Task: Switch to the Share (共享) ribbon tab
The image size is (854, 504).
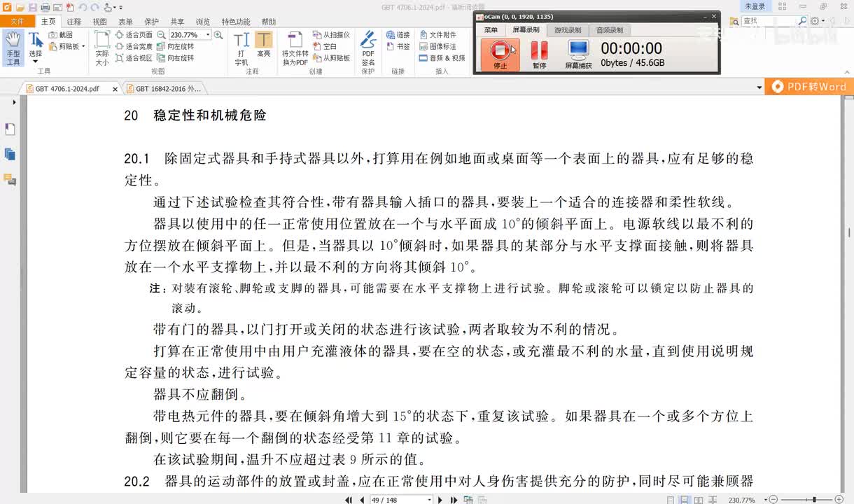Action: tap(178, 22)
